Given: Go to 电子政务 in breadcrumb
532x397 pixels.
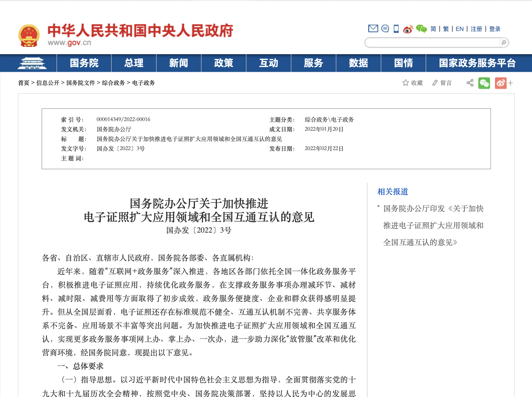Looking at the screenshot, I should [144, 83].
